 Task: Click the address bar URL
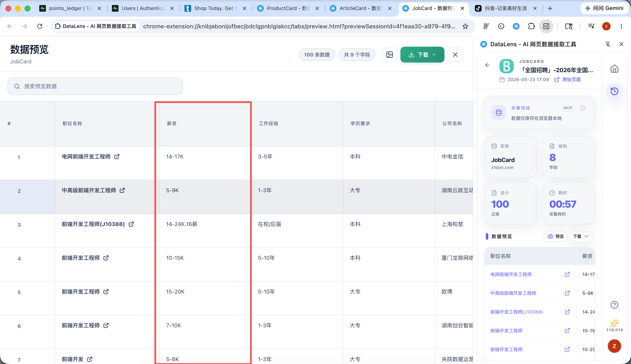click(x=299, y=26)
